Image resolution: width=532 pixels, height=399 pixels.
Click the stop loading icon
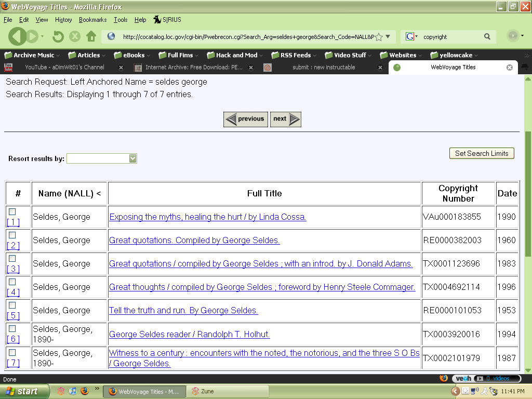[75, 36]
